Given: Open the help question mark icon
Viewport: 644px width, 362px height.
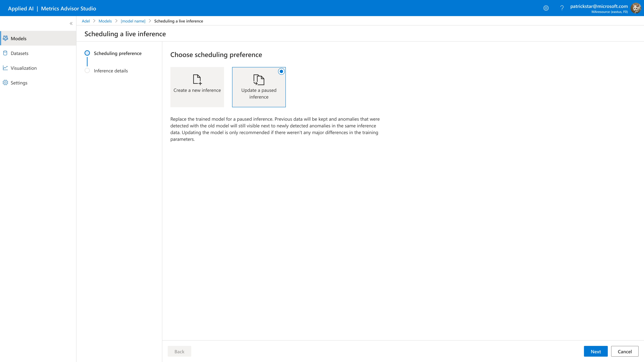Looking at the screenshot, I should pyautogui.click(x=562, y=8).
